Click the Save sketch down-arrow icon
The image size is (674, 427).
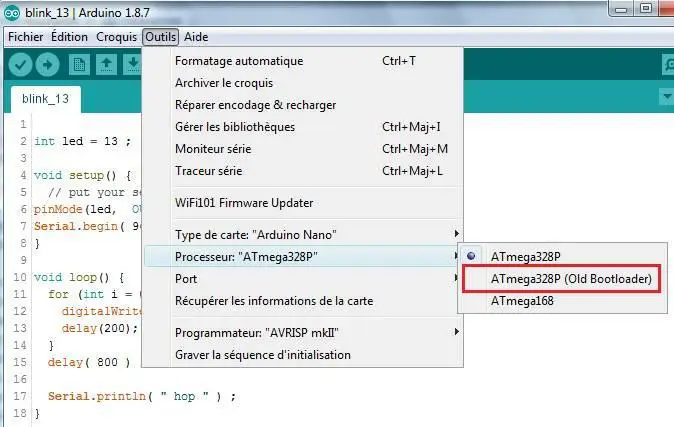tap(132, 65)
